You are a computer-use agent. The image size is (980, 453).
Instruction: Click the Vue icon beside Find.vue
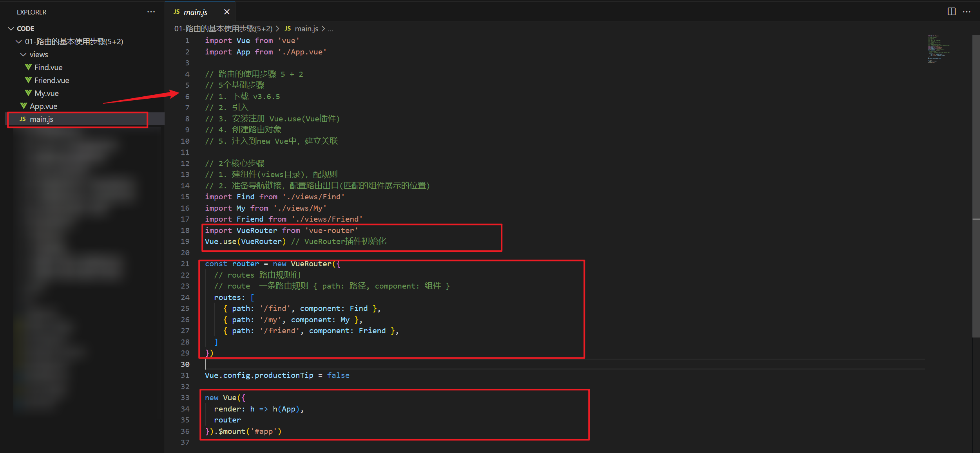click(x=28, y=67)
